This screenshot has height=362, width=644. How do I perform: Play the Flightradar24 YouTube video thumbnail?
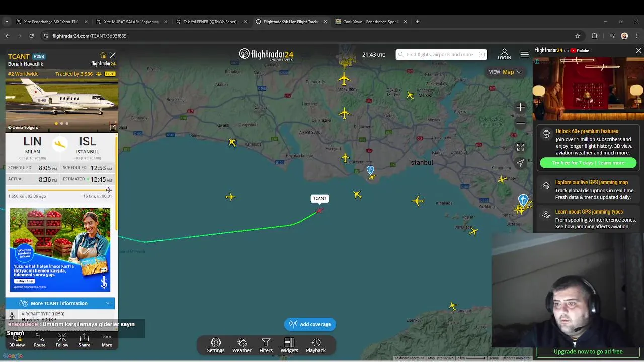click(588, 88)
